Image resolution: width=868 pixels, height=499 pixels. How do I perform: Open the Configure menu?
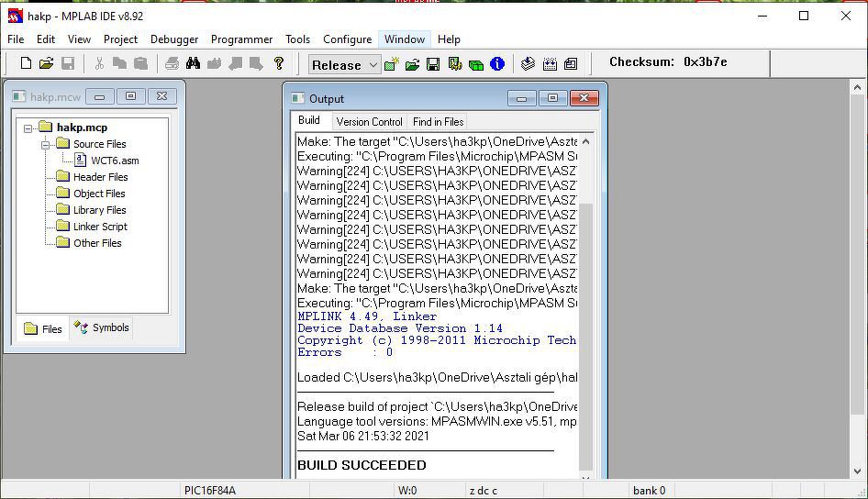tap(347, 39)
